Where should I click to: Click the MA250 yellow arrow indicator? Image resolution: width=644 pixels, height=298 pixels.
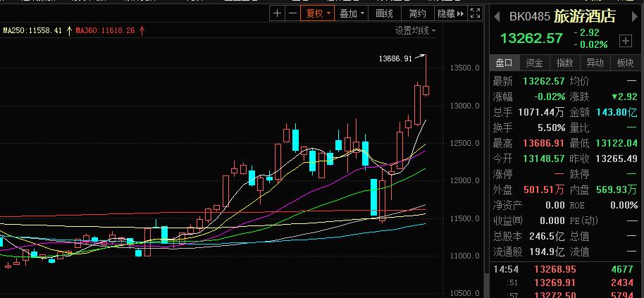click(69, 31)
